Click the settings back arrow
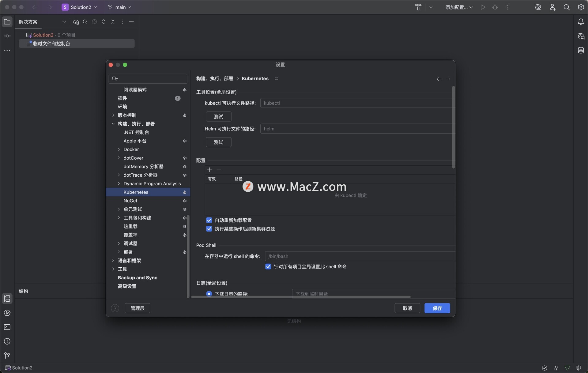The height and width of the screenshot is (373, 588). 439,79
